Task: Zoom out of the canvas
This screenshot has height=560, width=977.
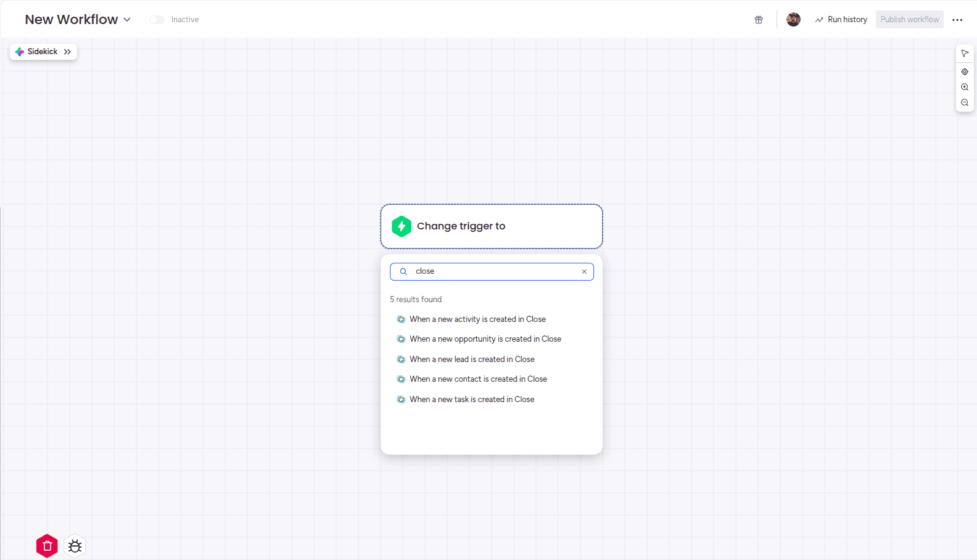Action: 965,102
